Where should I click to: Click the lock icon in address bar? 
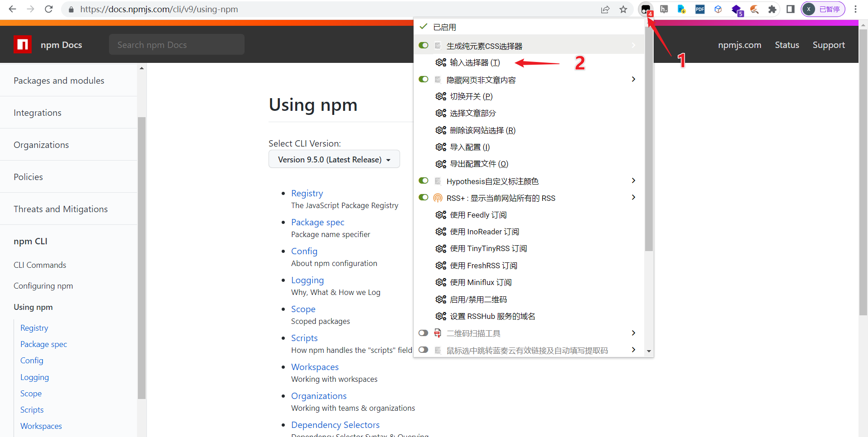pyautogui.click(x=71, y=9)
